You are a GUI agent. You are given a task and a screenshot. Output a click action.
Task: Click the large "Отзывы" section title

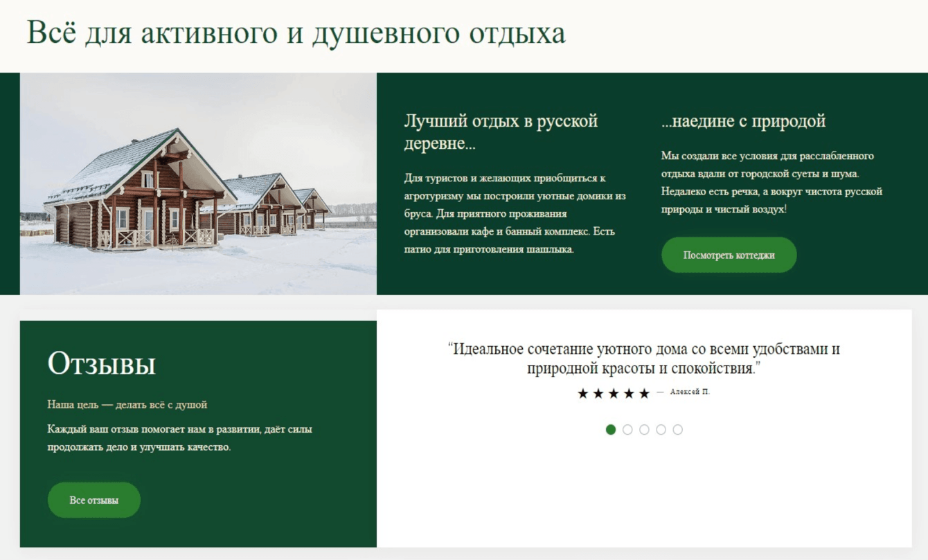click(x=102, y=364)
